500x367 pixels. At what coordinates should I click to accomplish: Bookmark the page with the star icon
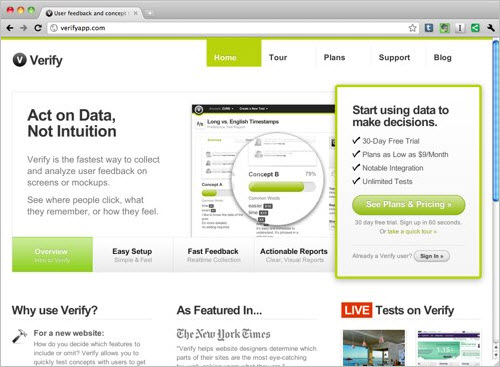click(412, 28)
